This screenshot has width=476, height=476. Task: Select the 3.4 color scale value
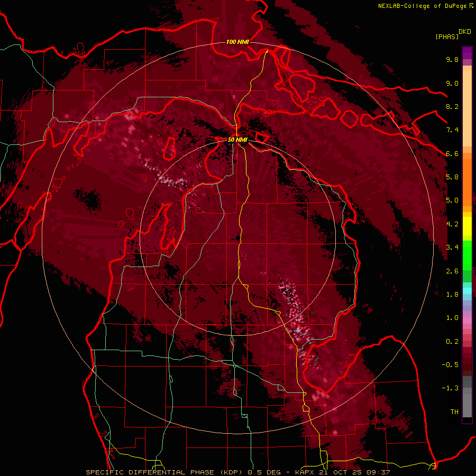tap(452, 248)
